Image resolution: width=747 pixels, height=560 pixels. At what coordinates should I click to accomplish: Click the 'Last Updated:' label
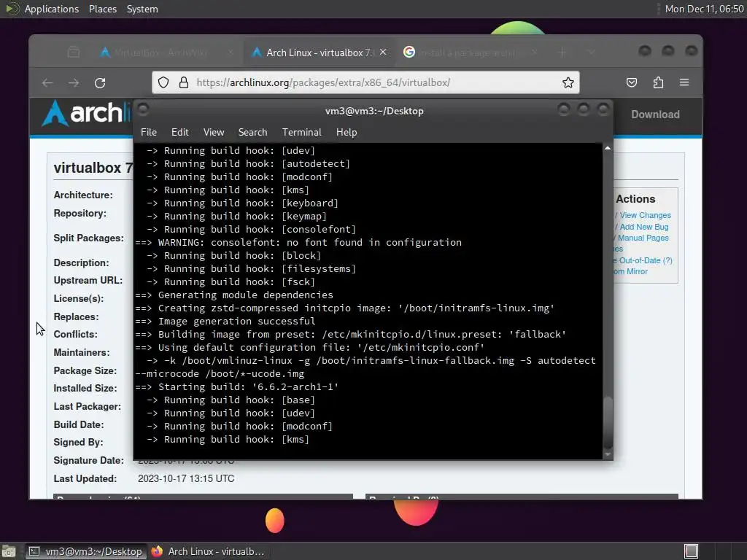pos(85,478)
